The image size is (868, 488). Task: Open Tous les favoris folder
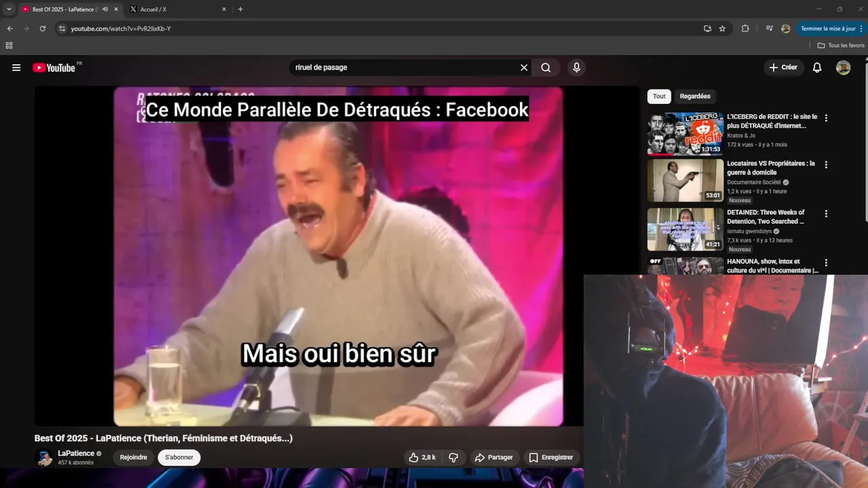tap(841, 45)
